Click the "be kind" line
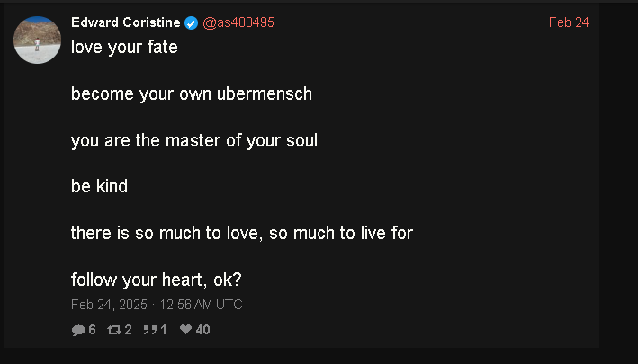The height and width of the screenshot is (364, 638). coord(99,187)
